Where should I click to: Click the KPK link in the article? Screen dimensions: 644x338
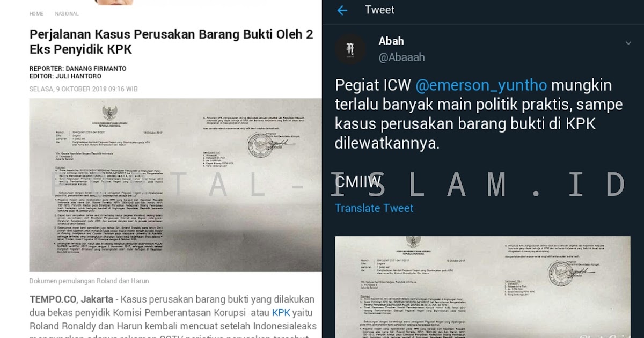click(x=281, y=313)
